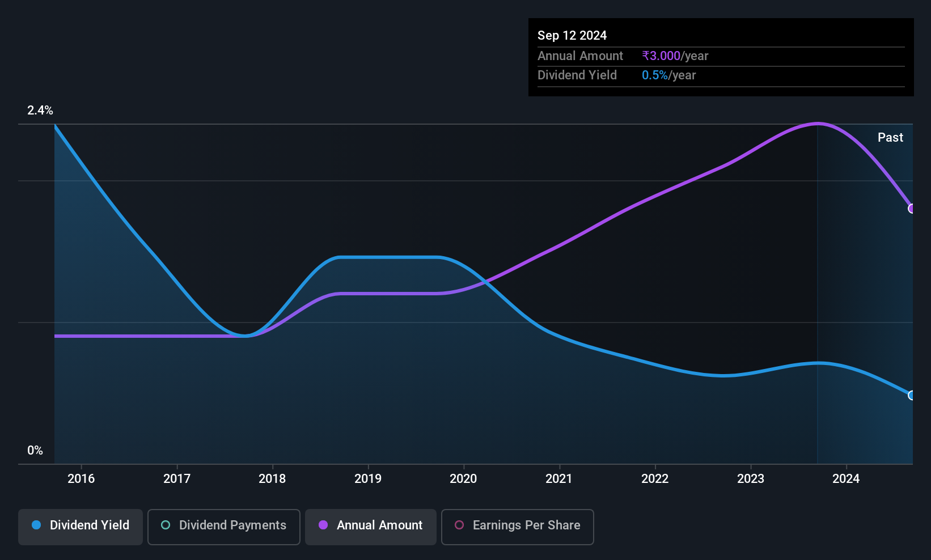Click the blue Dividend Yield endpoint marker
The image size is (931, 560).
click(912, 395)
